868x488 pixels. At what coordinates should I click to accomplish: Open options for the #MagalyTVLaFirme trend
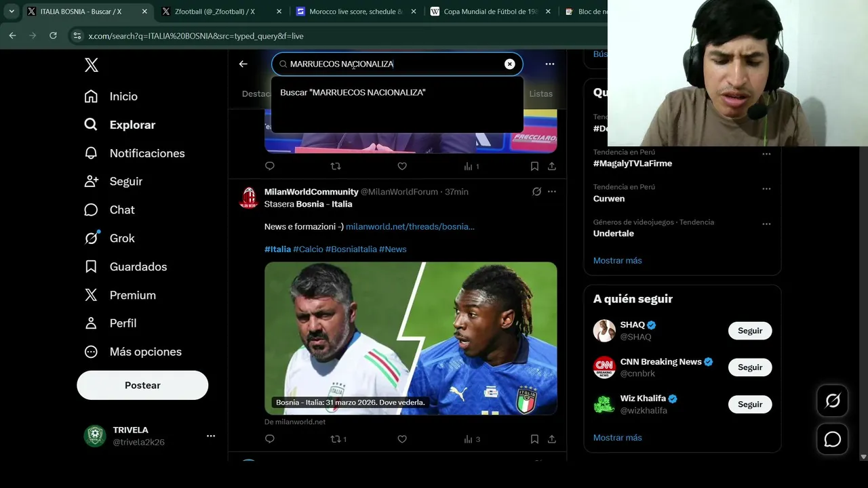coord(766,154)
